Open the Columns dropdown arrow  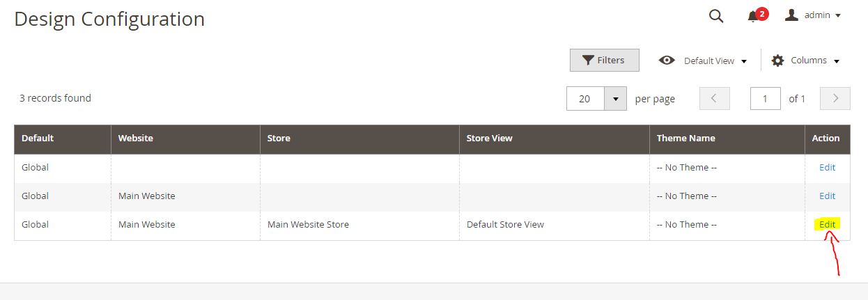click(837, 61)
